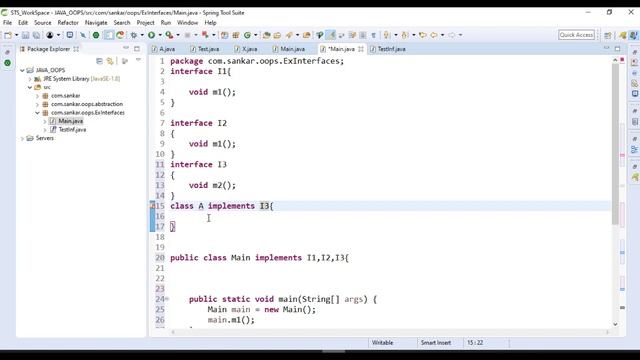Click the Debug bug toolbar icon
The image size is (640, 360).
pos(133,35)
